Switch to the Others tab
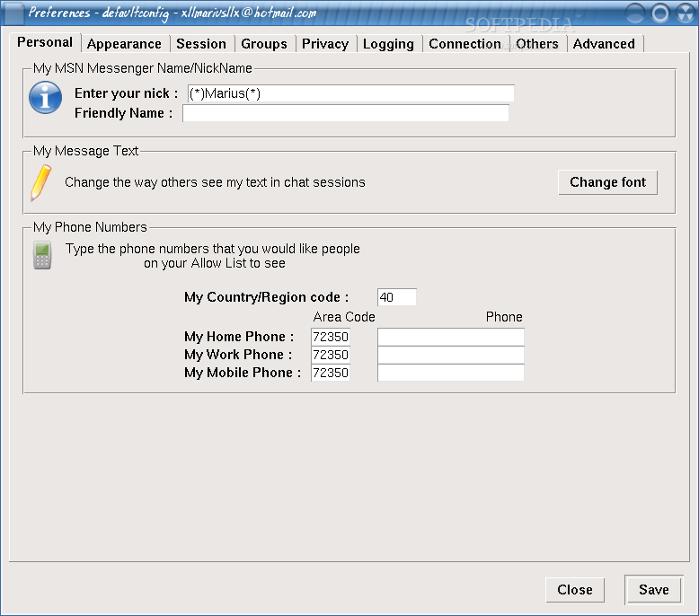Screen dimensions: 699x616 click(x=537, y=44)
